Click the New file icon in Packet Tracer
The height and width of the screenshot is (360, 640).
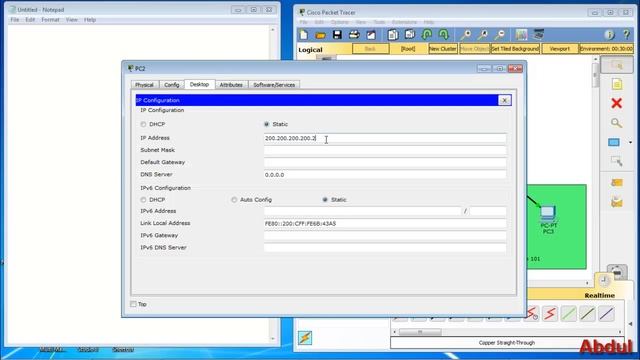[x=304, y=35]
